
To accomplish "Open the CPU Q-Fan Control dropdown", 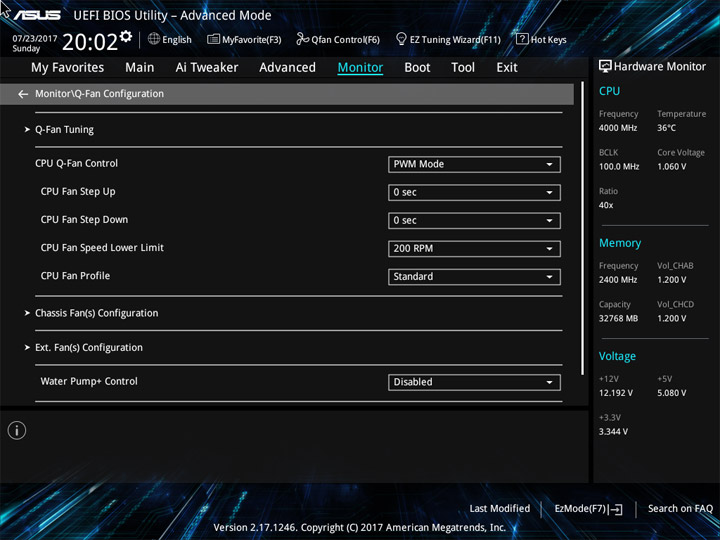I will click(x=474, y=164).
